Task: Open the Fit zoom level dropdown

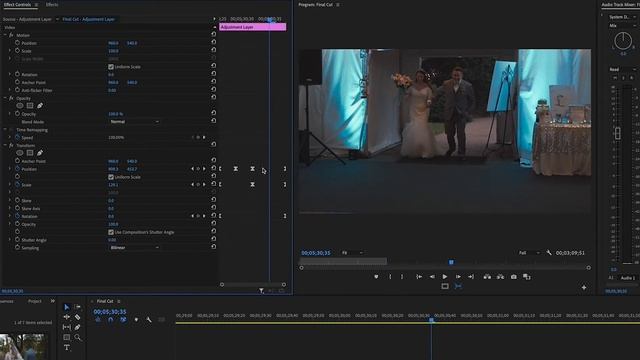Action: pos(352,253)
